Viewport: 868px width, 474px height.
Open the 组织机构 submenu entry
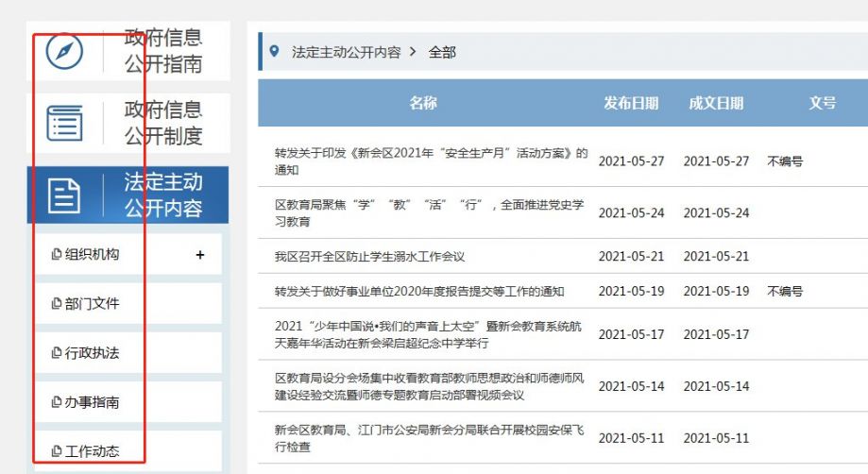click(128, 254)
